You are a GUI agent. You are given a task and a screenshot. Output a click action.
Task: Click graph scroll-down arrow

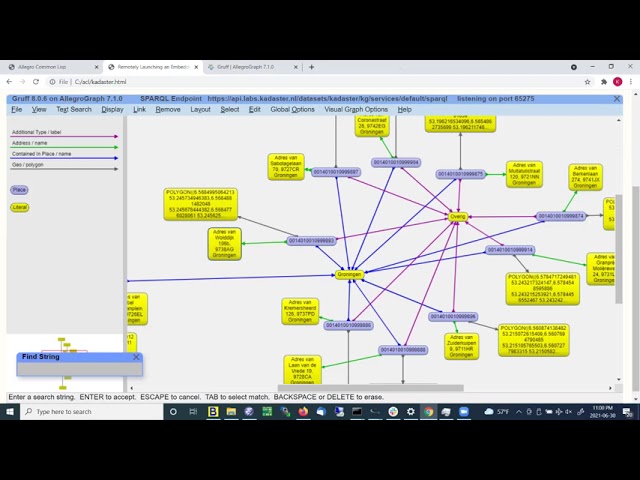click(619, 380)
